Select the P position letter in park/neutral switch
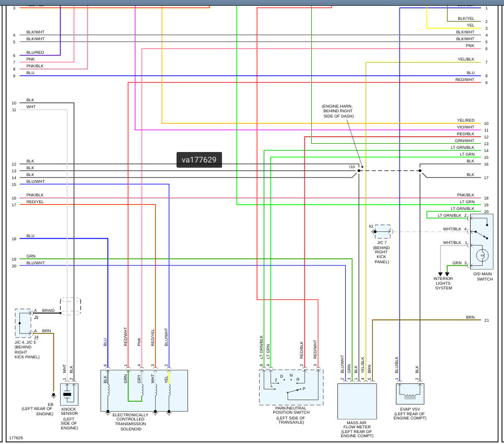This screenshot has width=504, height=444. point(304,389)
